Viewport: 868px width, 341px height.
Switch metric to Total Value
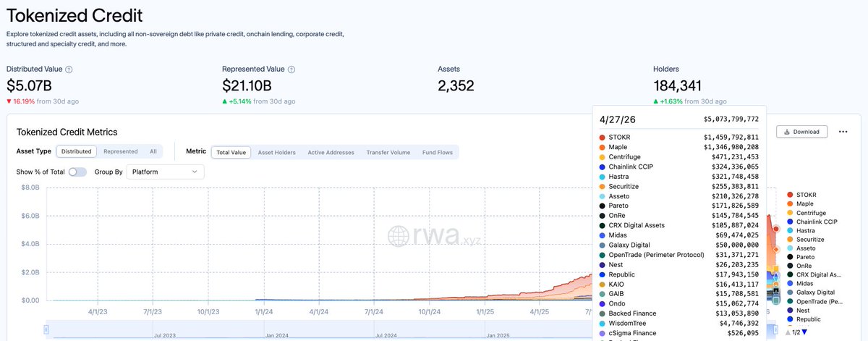pyautogui.click(x=231, y=152)
